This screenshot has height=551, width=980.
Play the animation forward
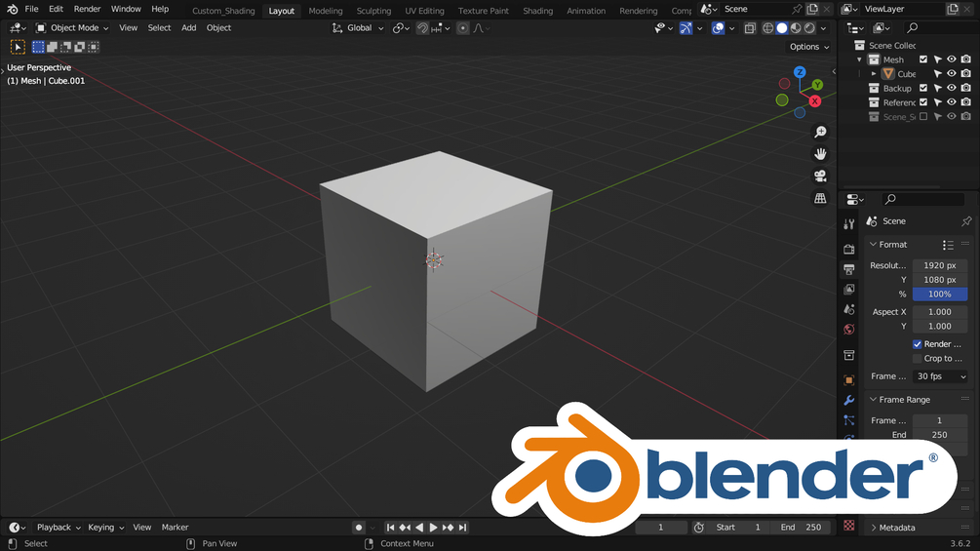433,528
